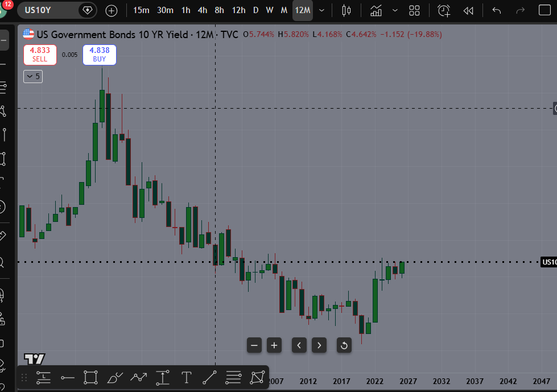Image resolution: width=557 pixels, height=392 pixels.
Task: Click the chart title US Government Bonds 10 YR Yield
Action: tap(112, 35)
